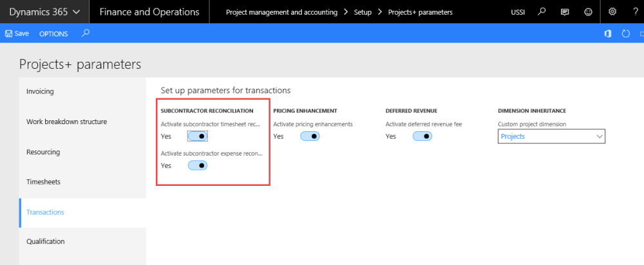This screenshot has height=265, width=644.
Task: Expand the Dynamics 365 app switcher chevron
Action: 77,12
